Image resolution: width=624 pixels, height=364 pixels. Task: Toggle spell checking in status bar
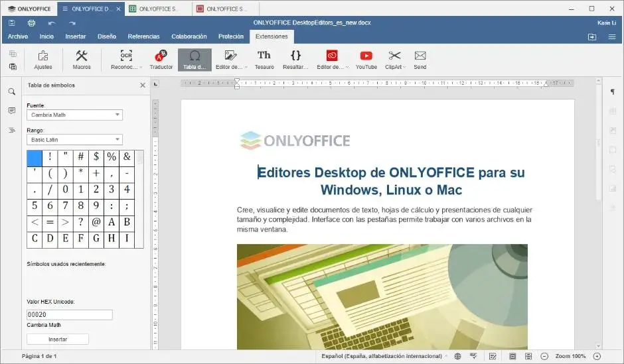[473, 356]
